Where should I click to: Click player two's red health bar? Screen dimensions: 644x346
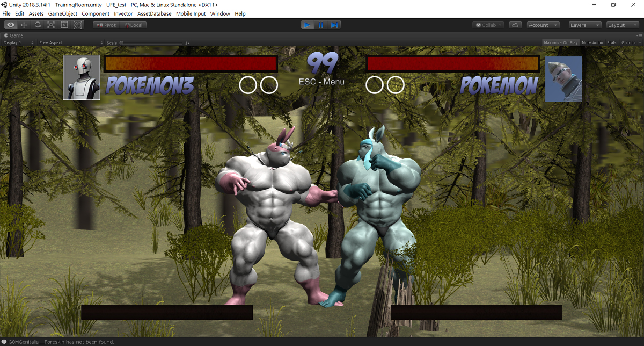[453, 63]
